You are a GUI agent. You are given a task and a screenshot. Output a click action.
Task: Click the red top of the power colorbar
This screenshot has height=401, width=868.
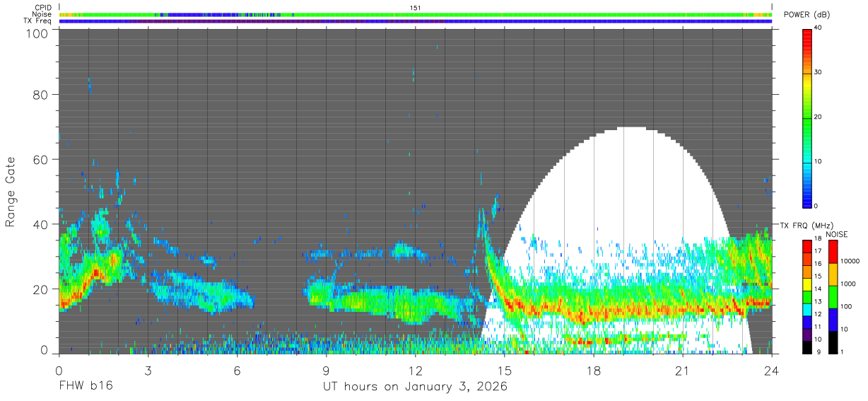point(807,33)
